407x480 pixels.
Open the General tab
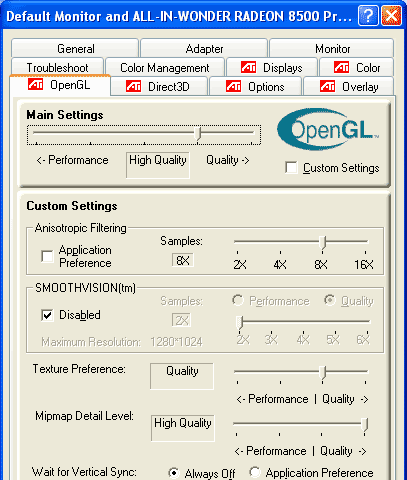[75, 49]
